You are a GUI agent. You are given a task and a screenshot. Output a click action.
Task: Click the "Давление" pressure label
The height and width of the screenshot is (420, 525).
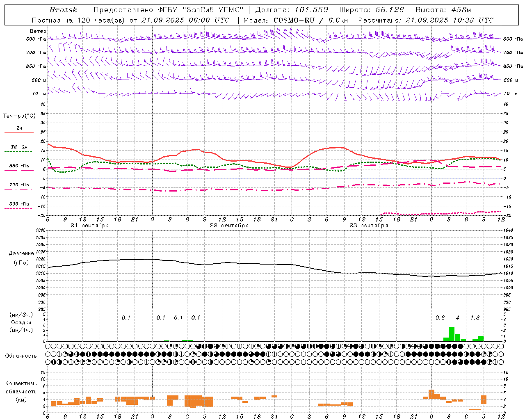[21, 253]
